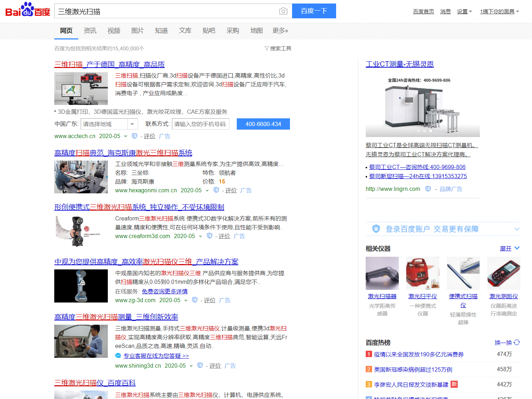
Task: Open 百度首页 link
Action: [x=423, y=12]
